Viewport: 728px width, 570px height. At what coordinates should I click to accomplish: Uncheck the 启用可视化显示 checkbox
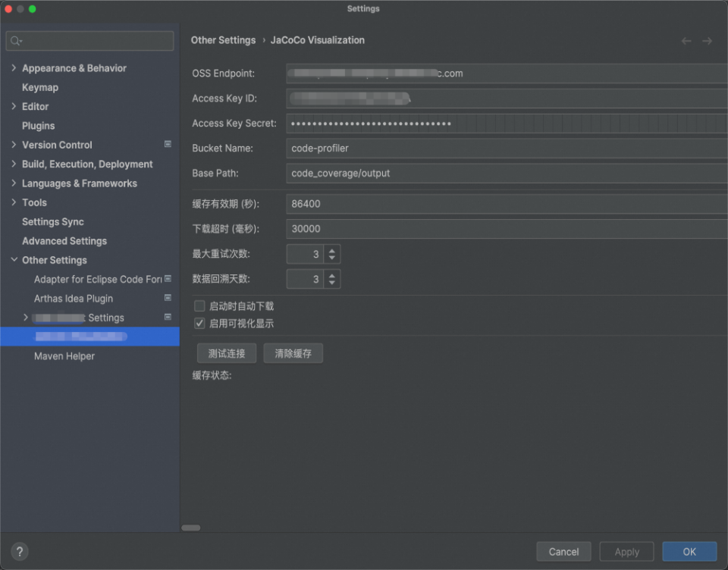(199, 323)
